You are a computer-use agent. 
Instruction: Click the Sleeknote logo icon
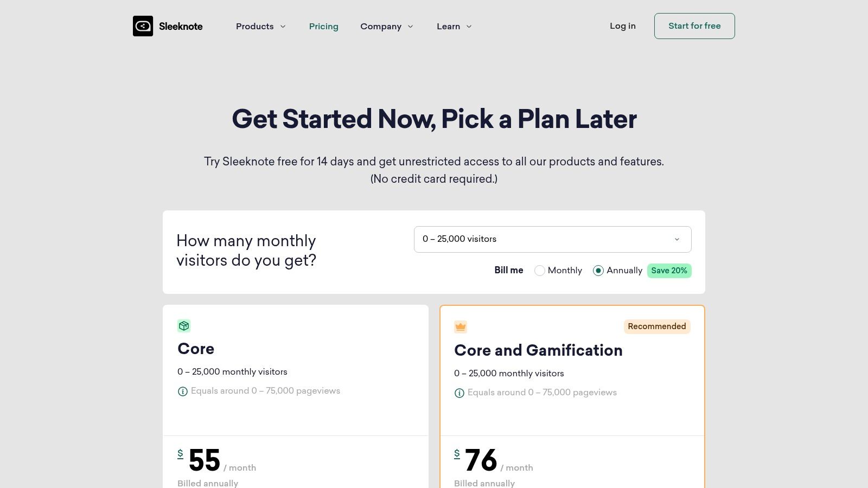(x=143, y=26)
